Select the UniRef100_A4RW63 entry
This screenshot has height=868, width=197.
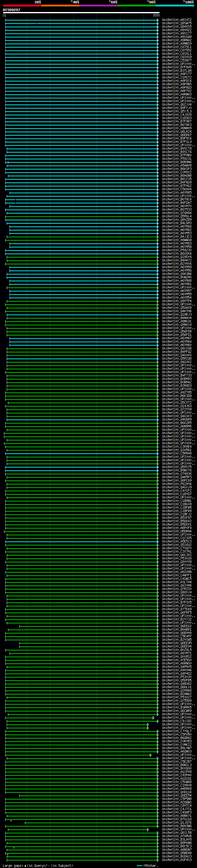(177, 94)
